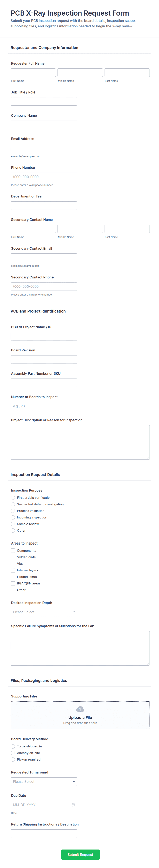159x868 pixels.
Task: Select First article verification radio option
Action: (x=13, y=498)
